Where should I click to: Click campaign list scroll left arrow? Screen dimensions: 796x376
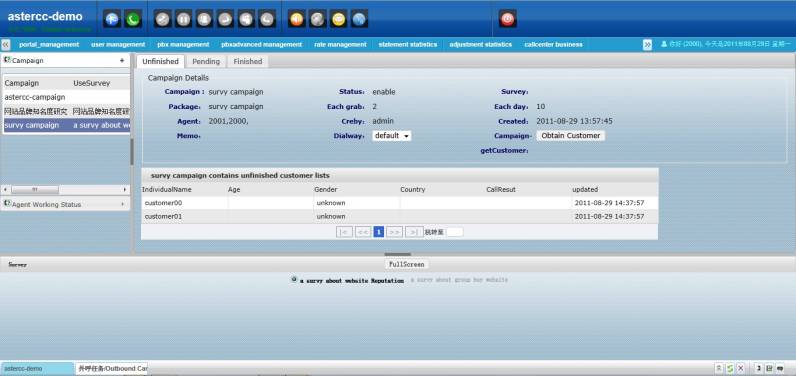click(x=5, y=190)
